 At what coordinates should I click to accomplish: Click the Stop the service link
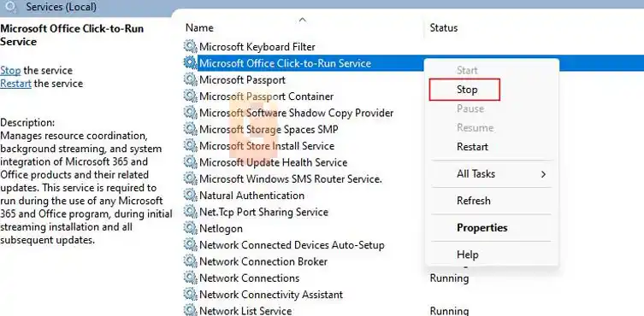(x=10, y=70)
